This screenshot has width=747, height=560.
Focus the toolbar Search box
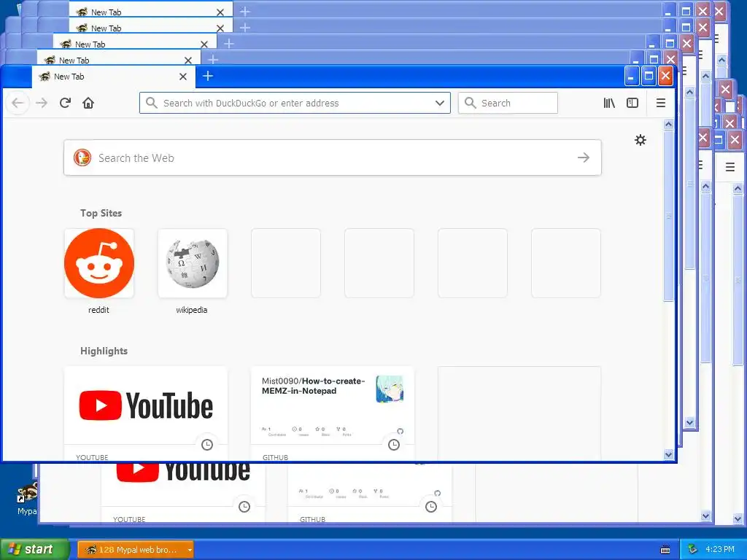508,103
